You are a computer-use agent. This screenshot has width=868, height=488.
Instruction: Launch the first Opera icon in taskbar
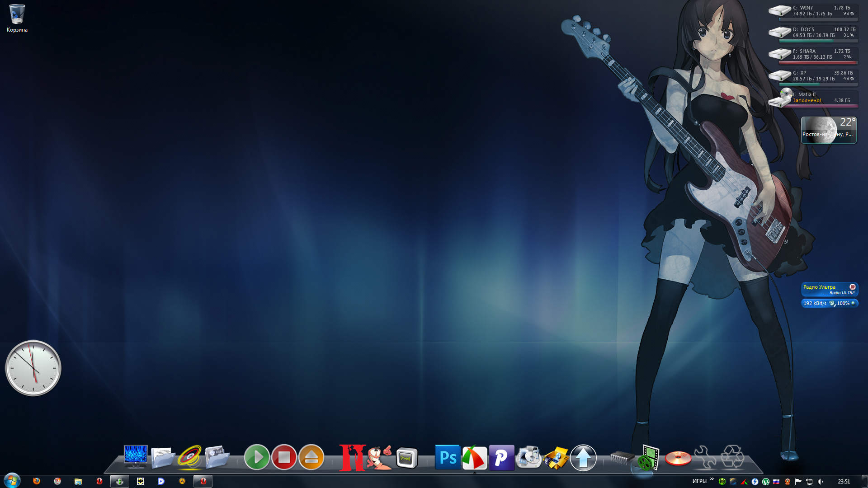click(99, 481)
